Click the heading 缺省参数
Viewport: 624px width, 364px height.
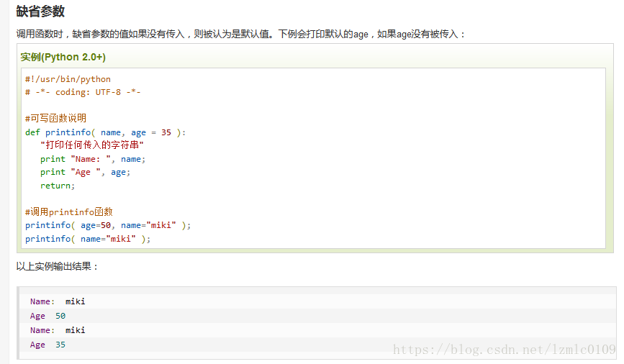[x=40, y=11]
